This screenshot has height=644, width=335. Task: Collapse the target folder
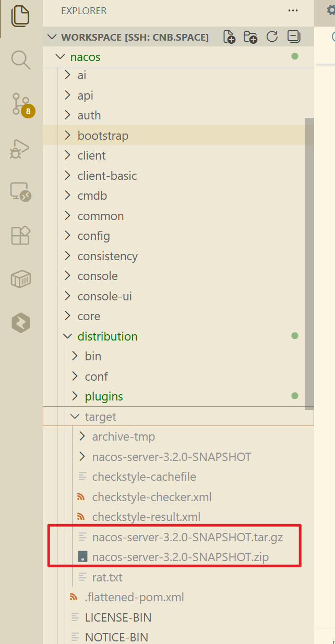tap(178, 417)
